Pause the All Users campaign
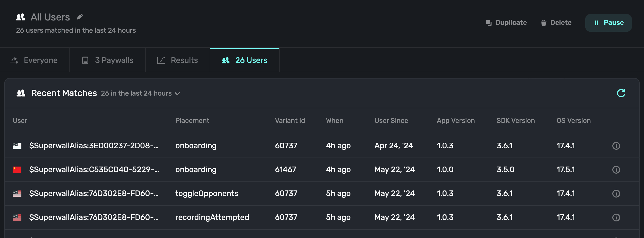 coord(608,23)
